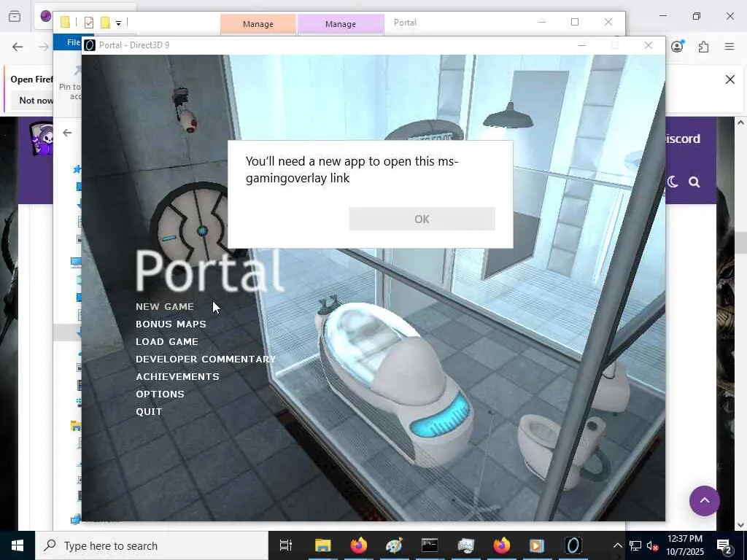Click the muted volume icon in tray
Image resolution: width=747 pixels, height=560 pixels.
(x=653, y=545)
